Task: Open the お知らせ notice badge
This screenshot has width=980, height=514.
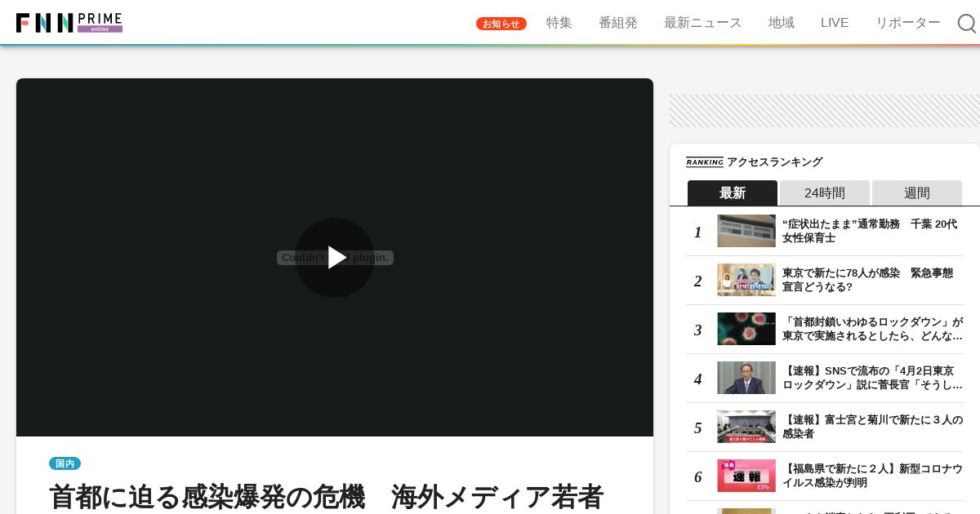Action: click(501, 24)
